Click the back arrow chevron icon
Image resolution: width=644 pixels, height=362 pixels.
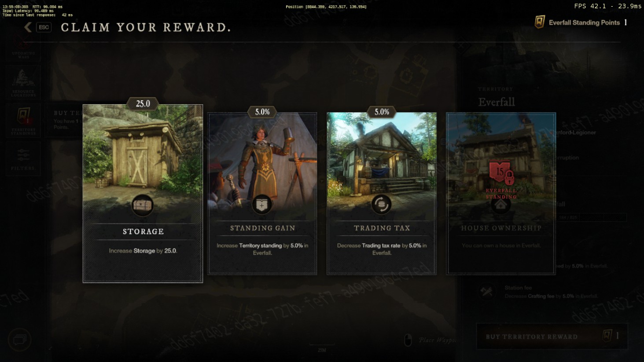point(28,27)
